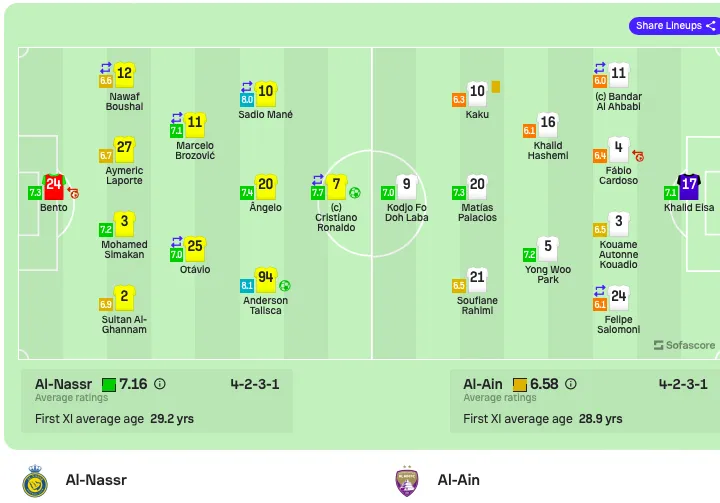The width and height of the screenshot is (720, 503).
Task: Click the Al-Nassr team name at bottom
Action: pos(96,480)
